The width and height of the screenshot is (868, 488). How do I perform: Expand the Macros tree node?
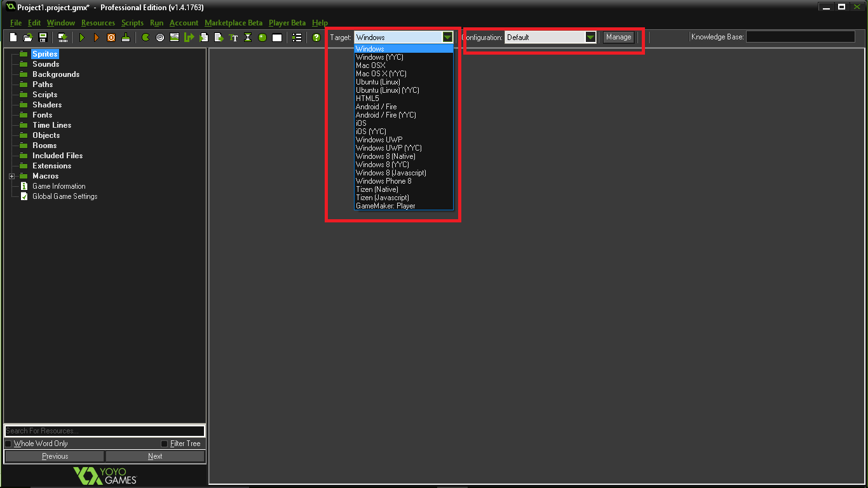[12, 176]
